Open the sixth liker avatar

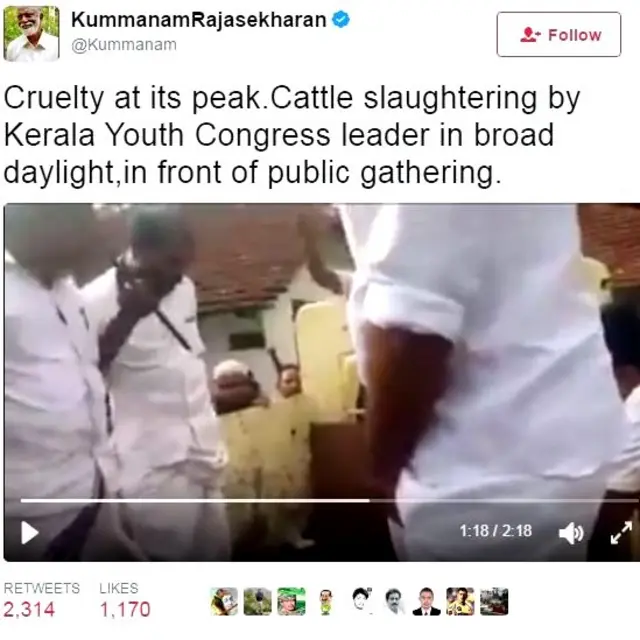(x=393, y=601)
